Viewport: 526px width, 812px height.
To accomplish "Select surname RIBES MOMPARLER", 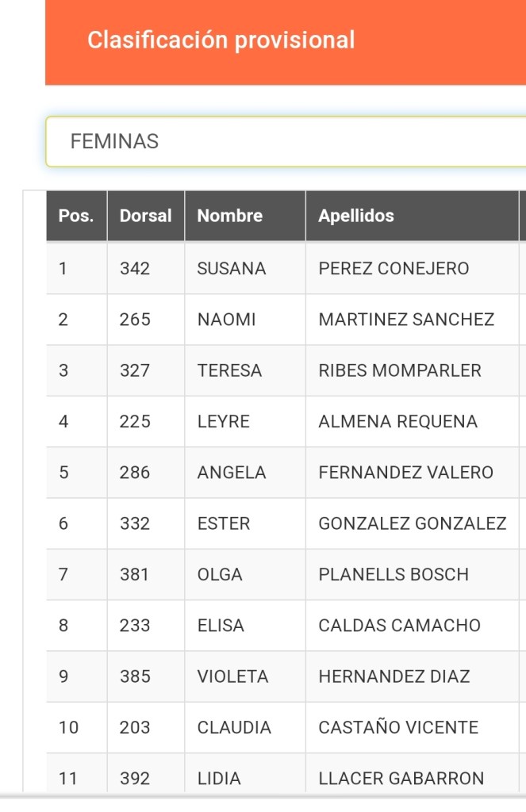I will pyautogui.click(x=400, y=370).
